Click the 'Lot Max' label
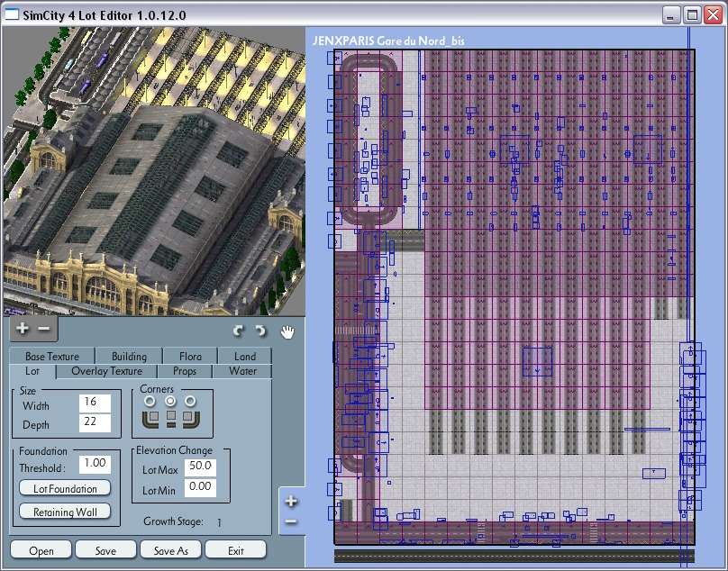Image resolution: width=728 pixels, height=571 pixels. pos(159,470)
